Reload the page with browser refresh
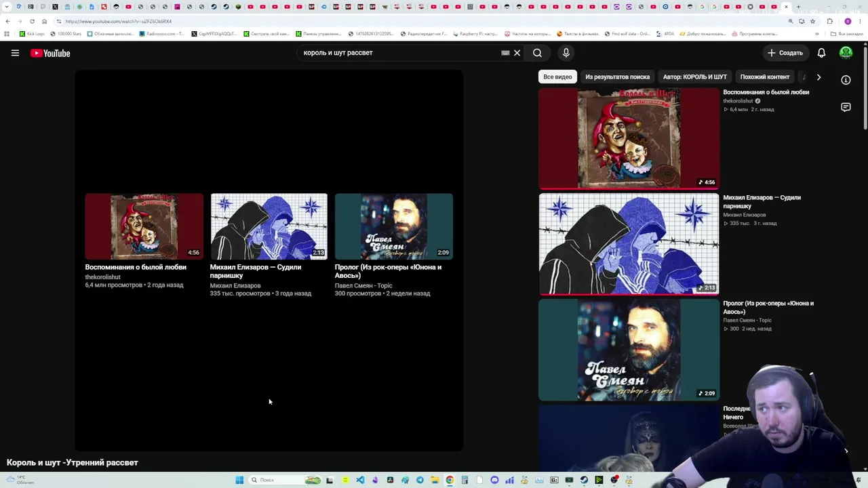 click(x=32, y=21)
